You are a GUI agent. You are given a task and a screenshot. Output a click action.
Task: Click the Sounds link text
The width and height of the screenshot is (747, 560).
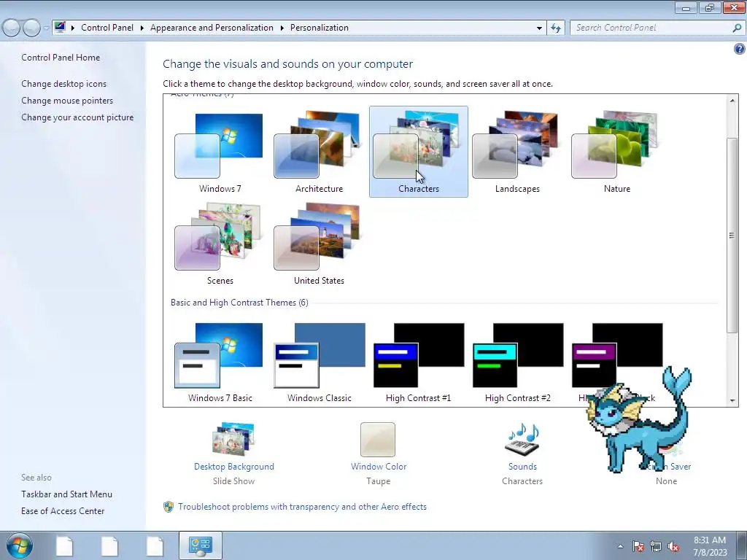tap(522, 467)
